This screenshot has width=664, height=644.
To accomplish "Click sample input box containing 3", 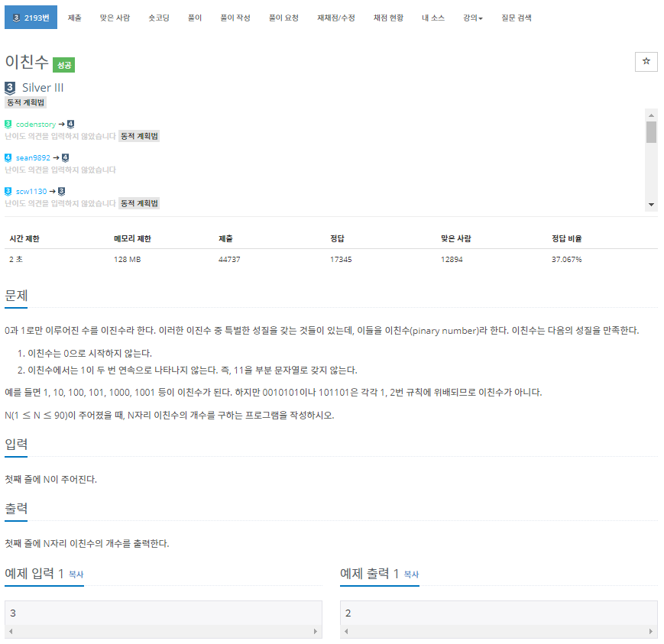I will click(163, 613).
